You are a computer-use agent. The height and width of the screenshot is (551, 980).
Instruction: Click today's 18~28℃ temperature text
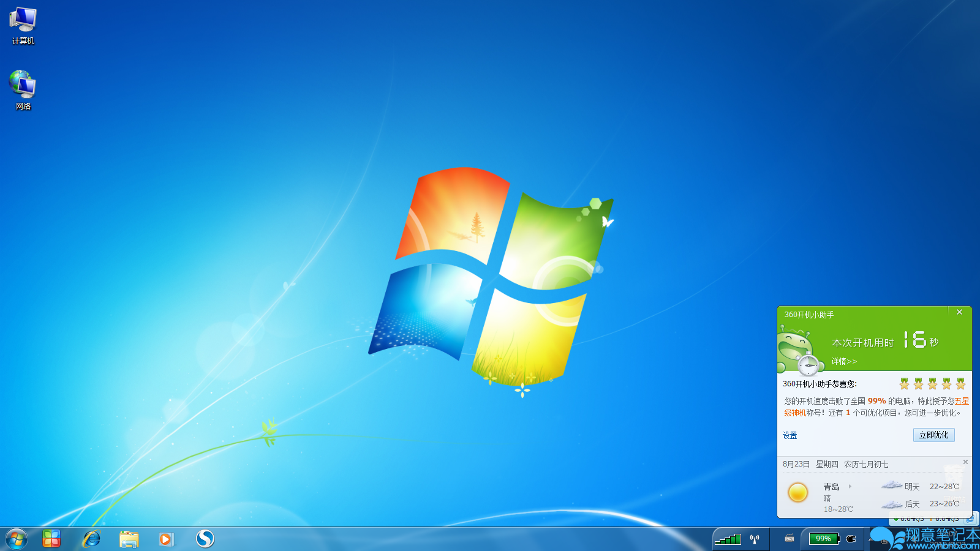tap(838, 509)
